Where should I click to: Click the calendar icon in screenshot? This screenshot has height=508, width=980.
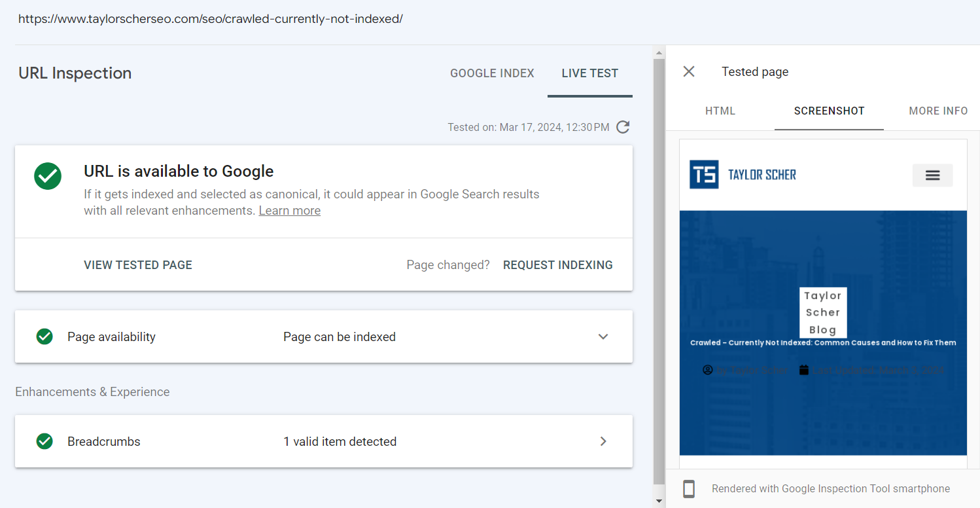point(804,370)
